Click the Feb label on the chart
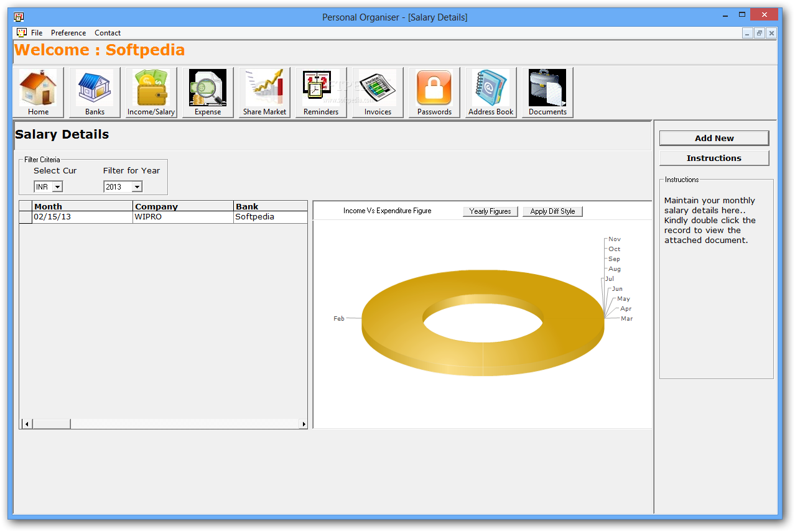The image size is (795, 532). coord(339,318)
